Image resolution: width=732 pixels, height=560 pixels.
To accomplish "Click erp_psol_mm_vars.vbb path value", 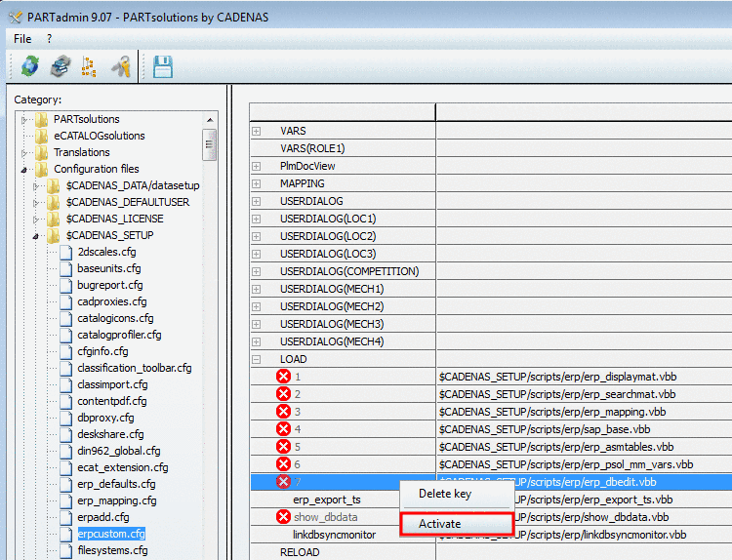I will pyautogui.click(x=566, y=464).
